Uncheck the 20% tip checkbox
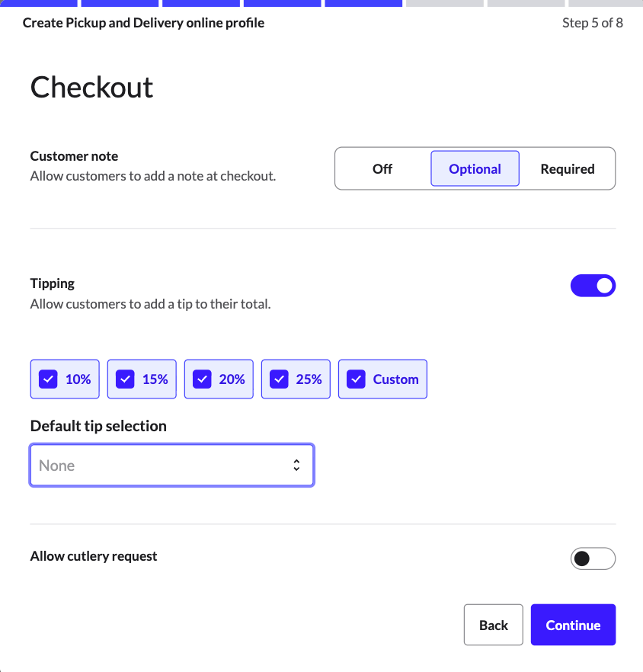This screenshot has height=672, width=643. click(202, 379)
